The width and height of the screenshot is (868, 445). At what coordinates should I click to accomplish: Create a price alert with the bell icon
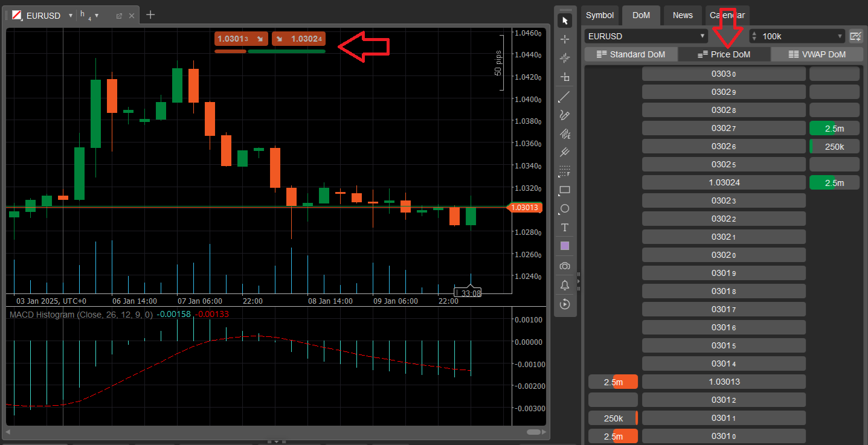click(565, 284)
